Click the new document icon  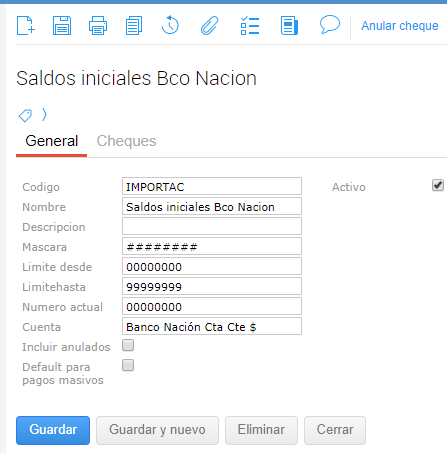26,25
